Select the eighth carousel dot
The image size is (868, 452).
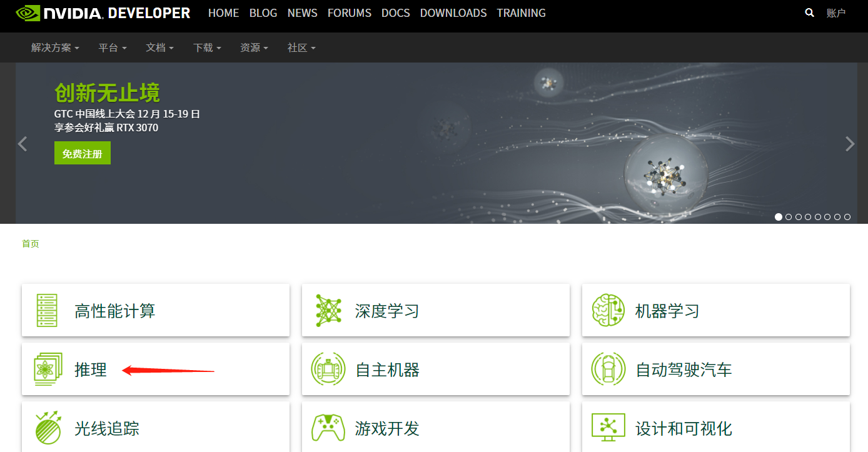pos(847,217)
